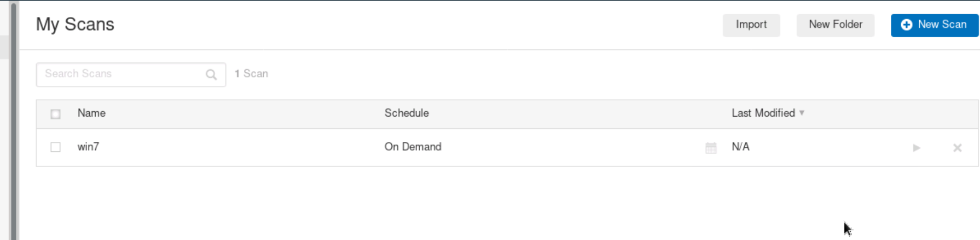Launch the win7 scan with play icon
The image size is (980, 240).
click(917, 147)
